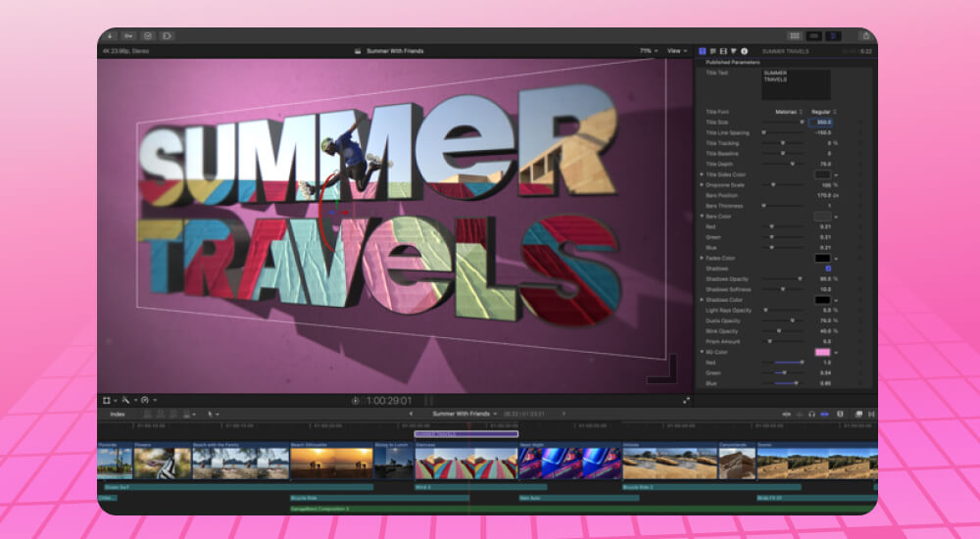
Task: Expand the Fades Color disclosure triangle
Action: (702, 259)
